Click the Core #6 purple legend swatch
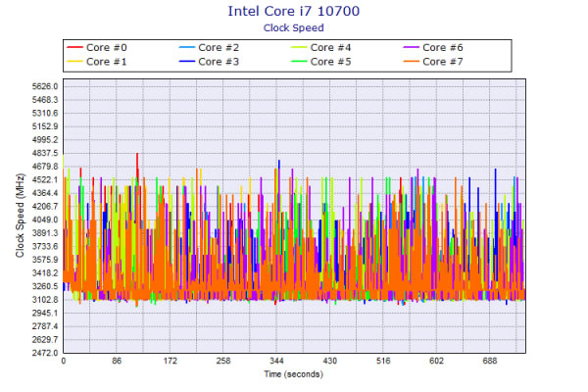 [x=411, y=48]
